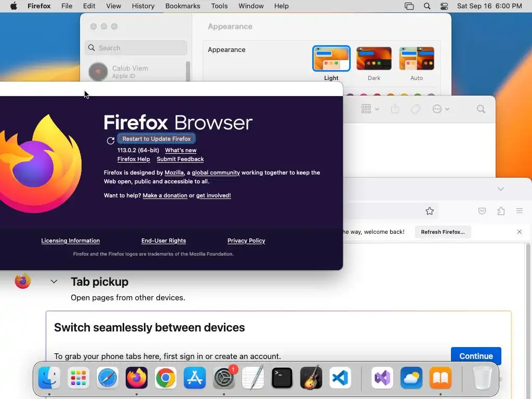Click the Refresh Firefox… button
This screenshot has width=532, height=399.
(x=443, y=232)
